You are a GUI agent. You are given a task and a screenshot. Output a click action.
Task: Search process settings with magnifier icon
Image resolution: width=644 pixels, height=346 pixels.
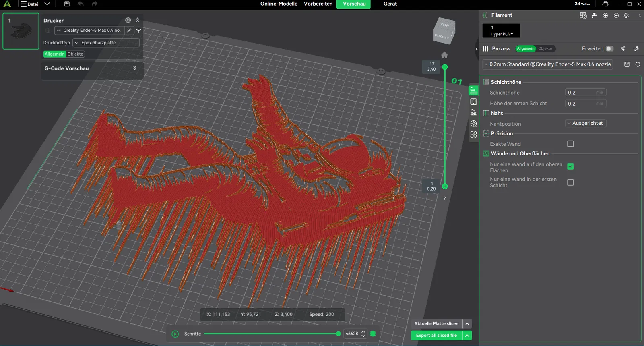click(x=638, y=64)
